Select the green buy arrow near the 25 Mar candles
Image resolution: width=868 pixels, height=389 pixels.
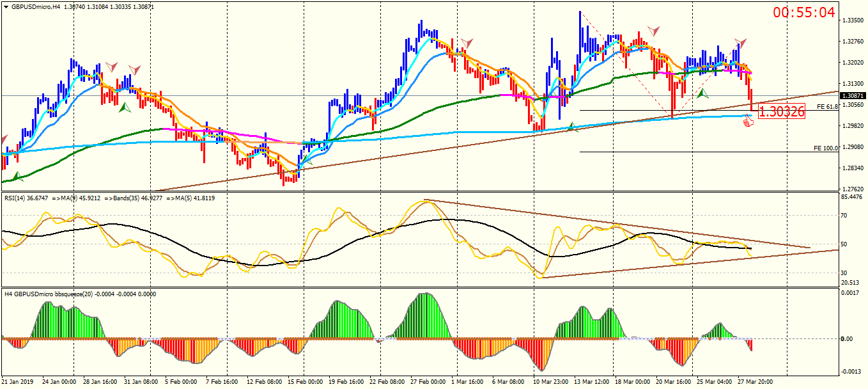703,93
